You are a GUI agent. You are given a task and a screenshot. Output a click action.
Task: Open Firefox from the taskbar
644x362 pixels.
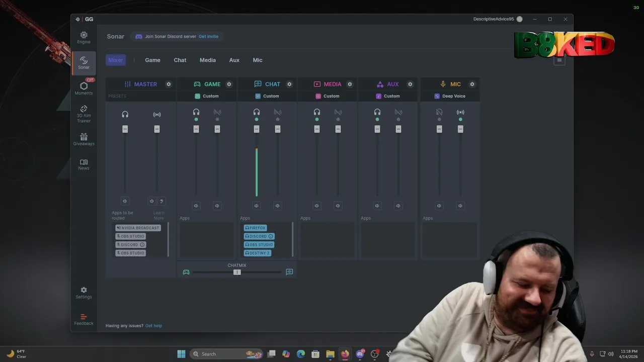345,354
